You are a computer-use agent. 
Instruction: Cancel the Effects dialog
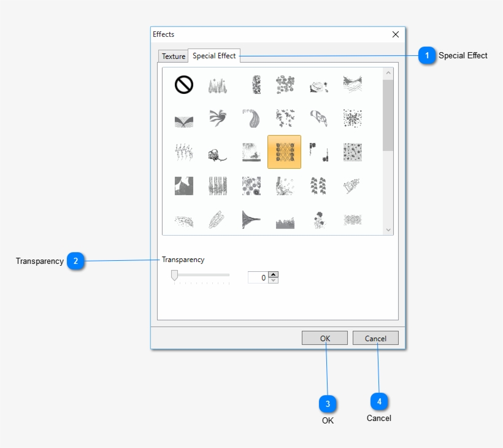coord(375,338)
